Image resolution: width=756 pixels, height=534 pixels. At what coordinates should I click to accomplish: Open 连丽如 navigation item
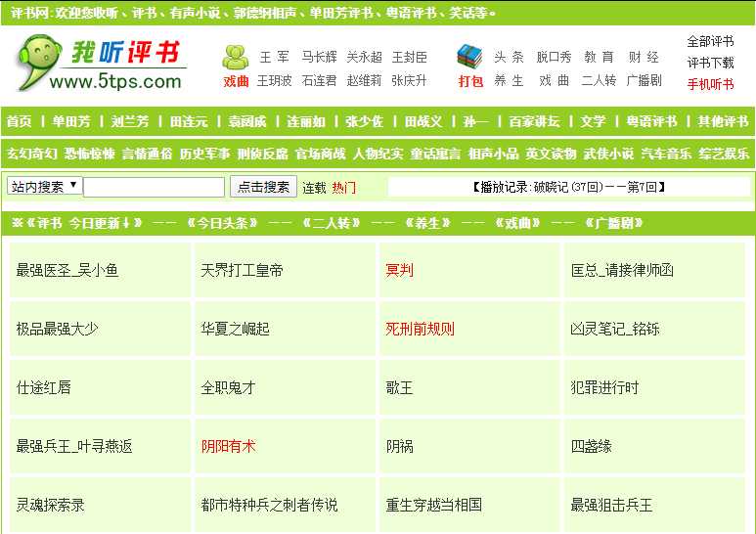(x=306, y=121)
